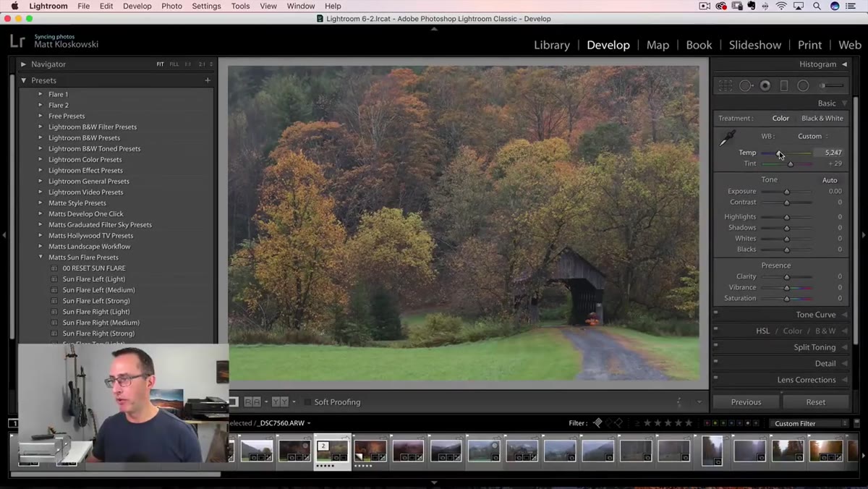Pick the White Balance Selector eyedropper
The image size is (868, 489).
click(727, 138)
